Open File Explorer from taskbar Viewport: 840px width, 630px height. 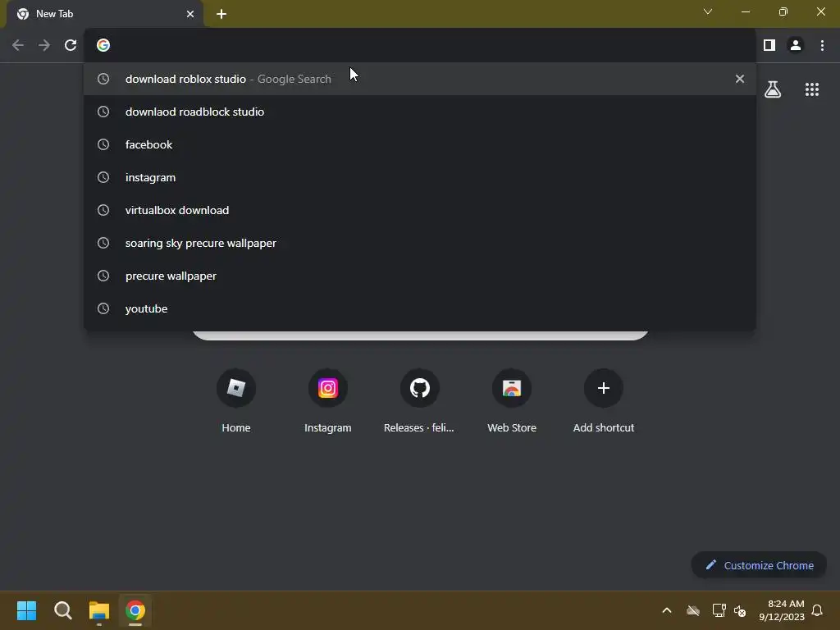tap(99, 610)
